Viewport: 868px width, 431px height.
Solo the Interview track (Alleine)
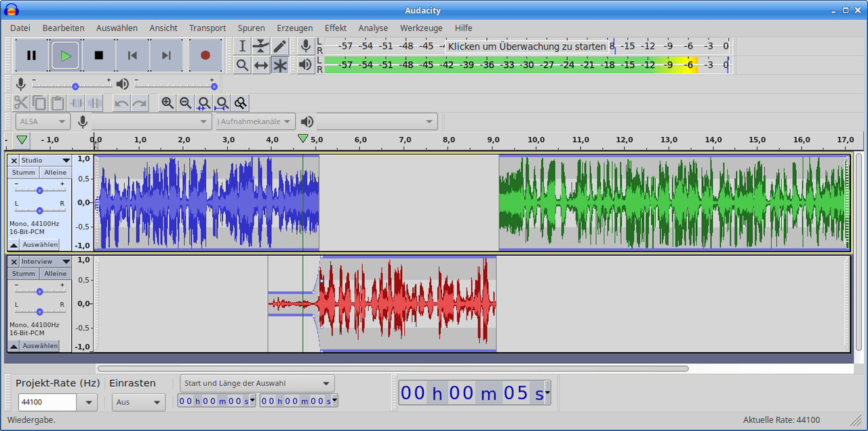point(55,273)
